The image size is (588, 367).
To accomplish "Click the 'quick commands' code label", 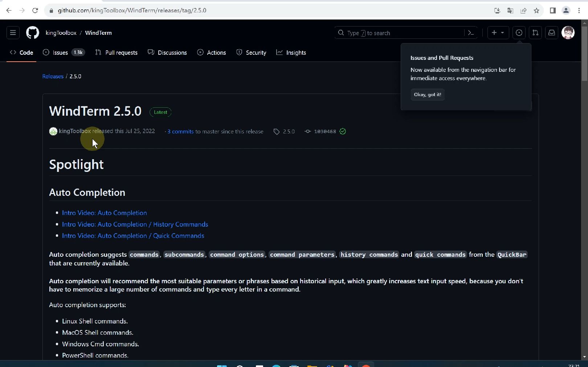I will click(440, 255).
